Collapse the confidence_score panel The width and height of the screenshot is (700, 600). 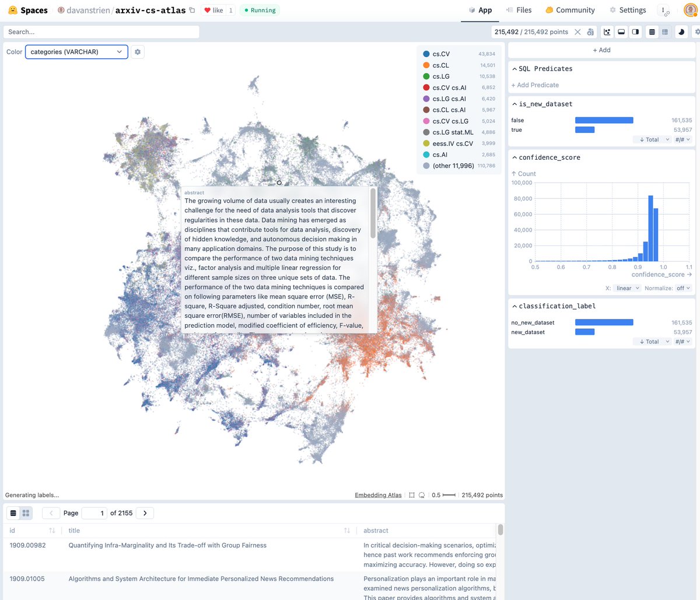[x=514, y=157]
